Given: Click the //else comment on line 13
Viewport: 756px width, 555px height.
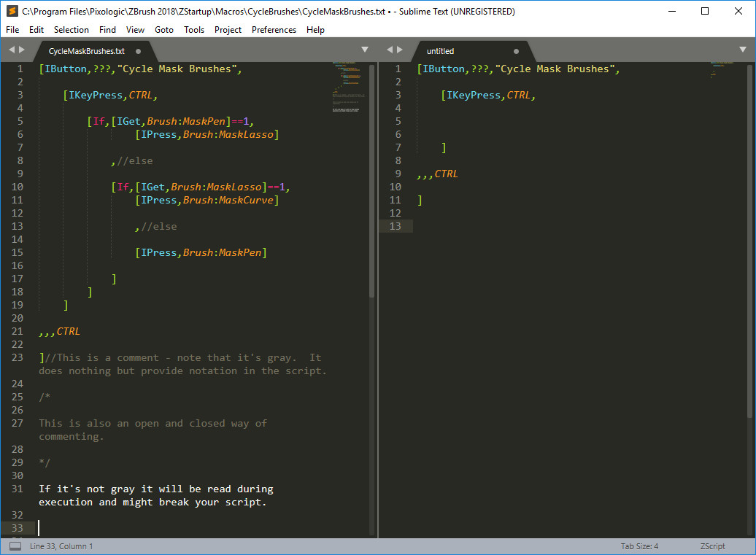Looking at the screenshot, I should click(158, 226).
